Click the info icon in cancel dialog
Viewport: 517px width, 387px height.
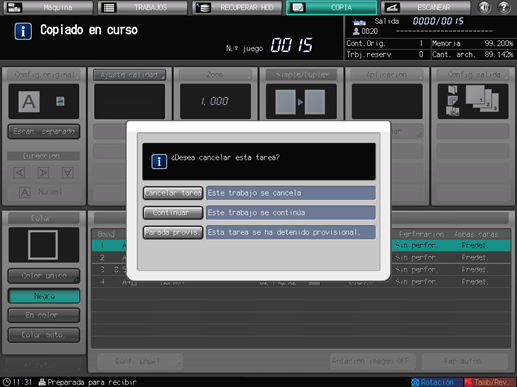point(159,162)
